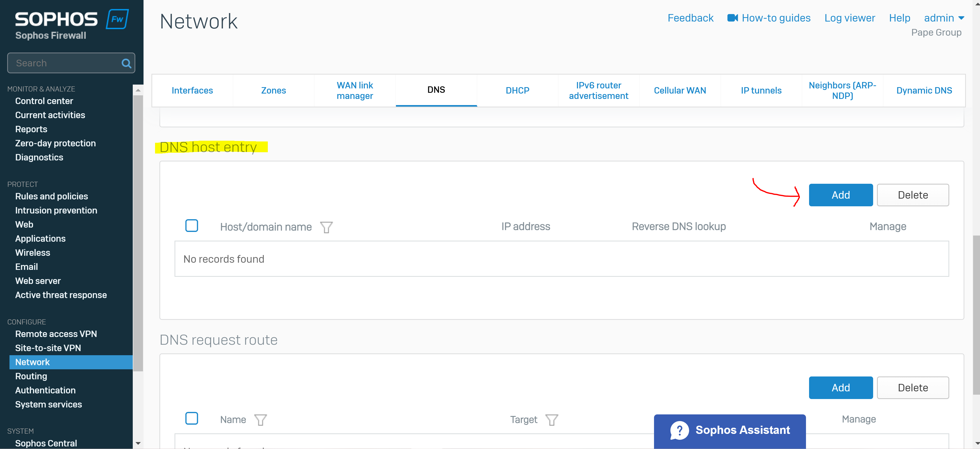Open the Help link
Screen dimensions: 980x449
(x=899, y=18)
